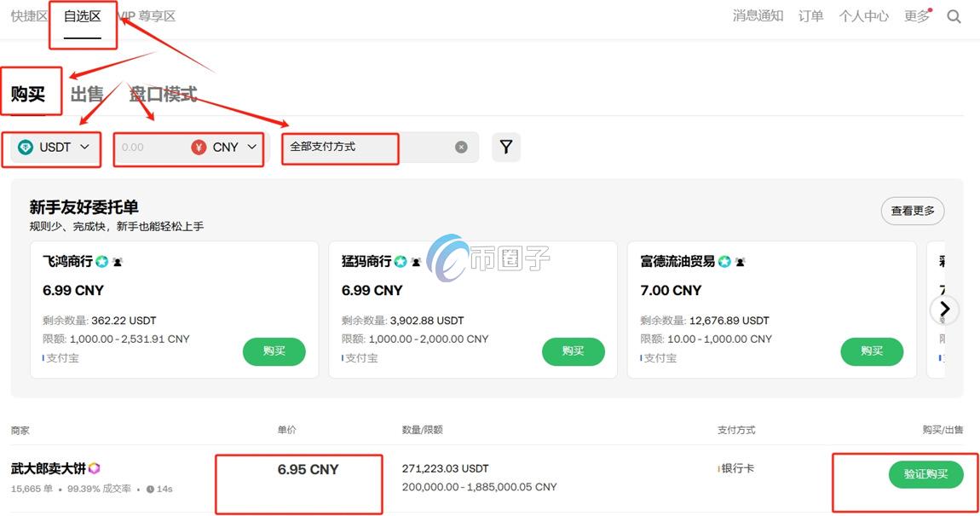Click the green 购买 button on 富德流油贸易
This screenshot has height=516, width=980.
click(x=872, y=351)
